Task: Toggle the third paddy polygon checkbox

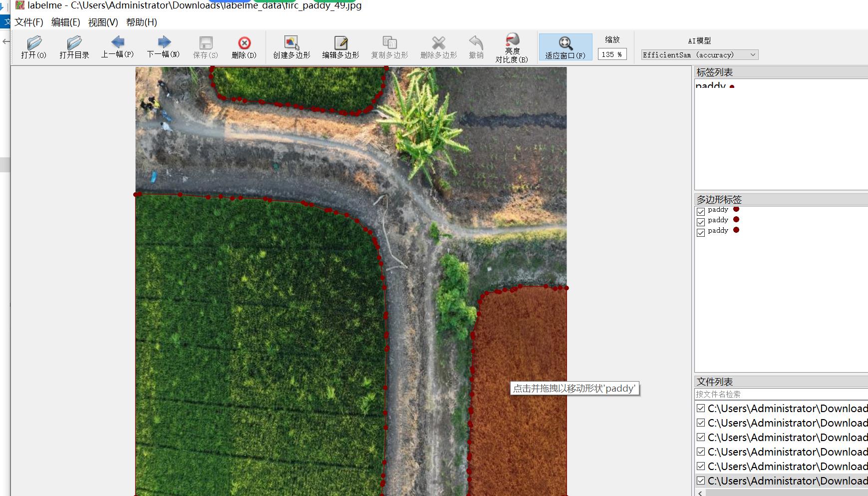Action: 701,232
